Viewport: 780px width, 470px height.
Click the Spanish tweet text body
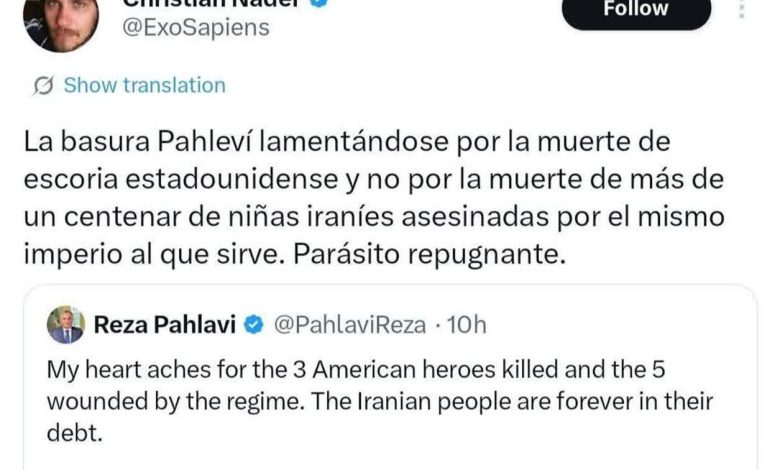click(374, 198)
